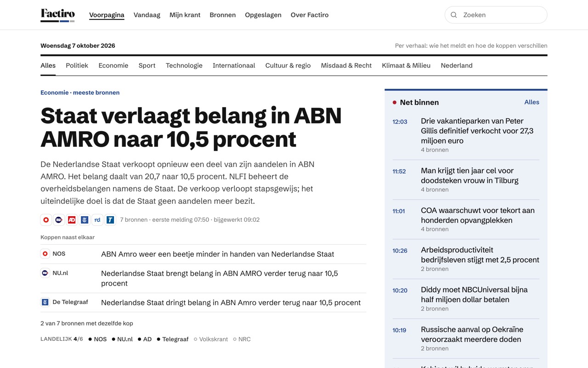
Task: Open the NOS headline 'ABN Amro weer een beetje minder'
Action: click(x=217, y=254)
